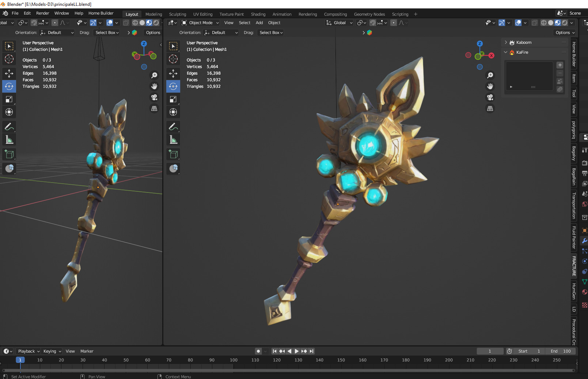Add new KaFire list item with plus

coord(560,65)
